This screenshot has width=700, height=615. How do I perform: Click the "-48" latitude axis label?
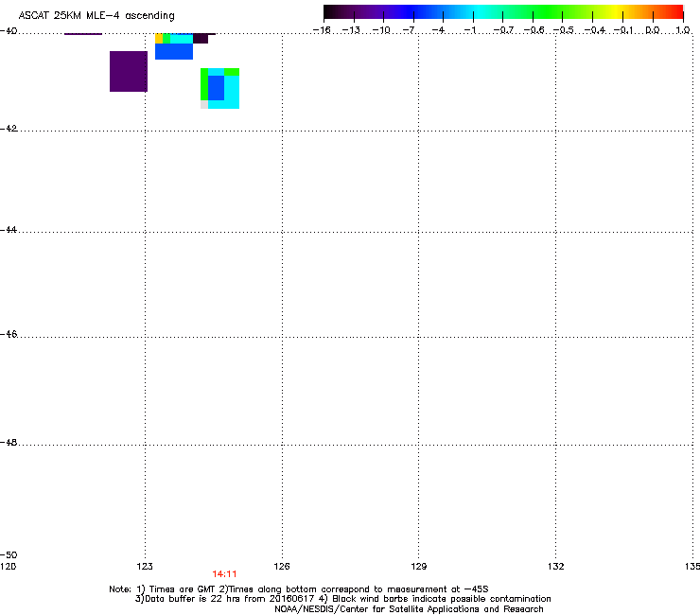pyautogui.click(x=9, y=442)
